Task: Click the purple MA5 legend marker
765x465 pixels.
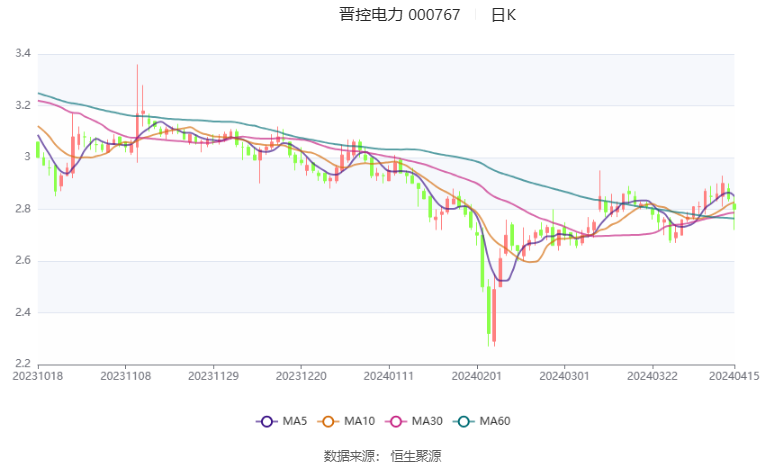Action: [x=266, y=421]
